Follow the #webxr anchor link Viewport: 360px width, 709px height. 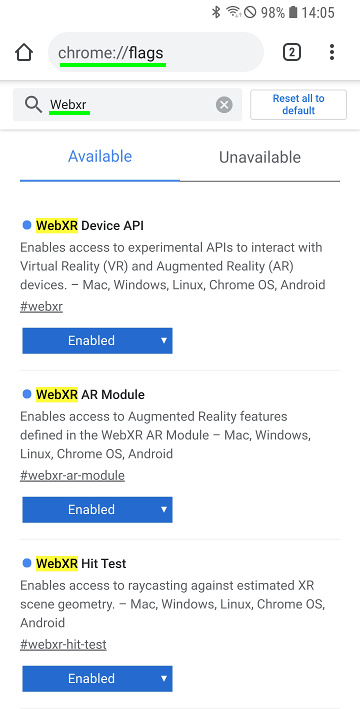coord(41,307)
